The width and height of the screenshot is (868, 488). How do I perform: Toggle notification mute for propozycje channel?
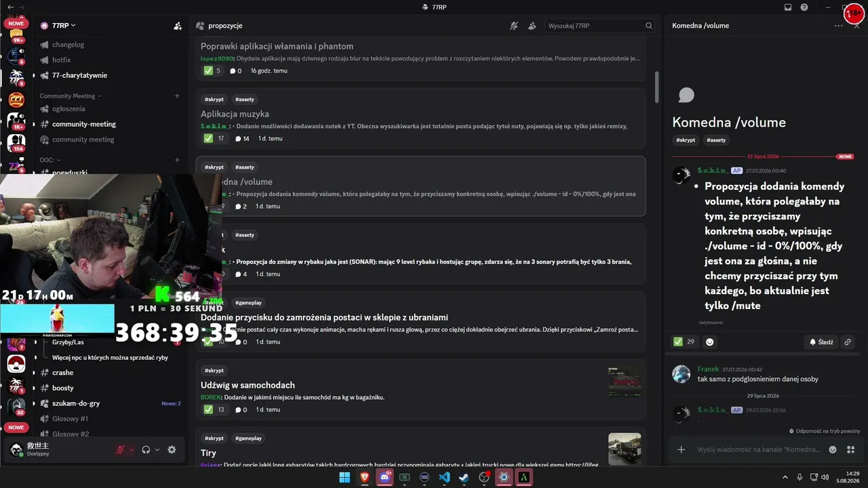514,26
